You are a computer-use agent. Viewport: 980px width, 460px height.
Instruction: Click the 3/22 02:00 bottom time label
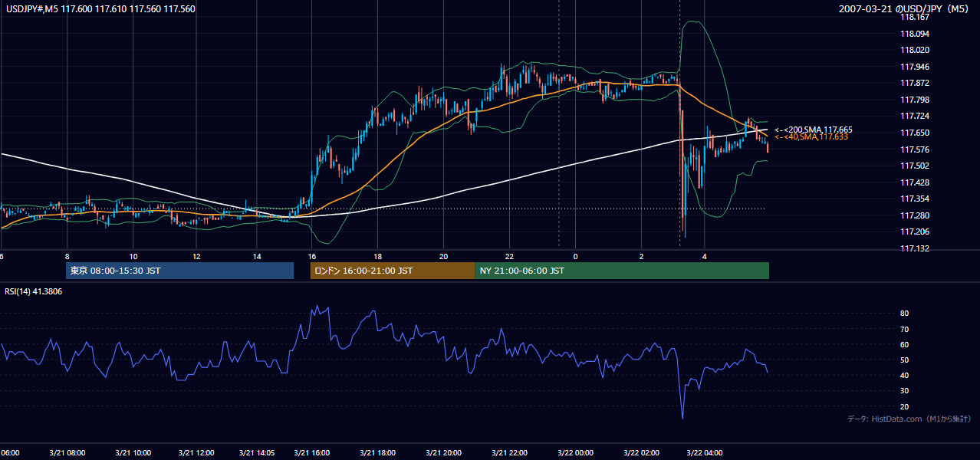pos(641,453)
